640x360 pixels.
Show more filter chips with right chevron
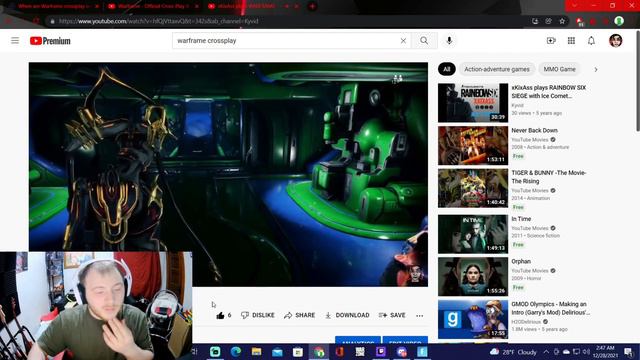point(596,69)
